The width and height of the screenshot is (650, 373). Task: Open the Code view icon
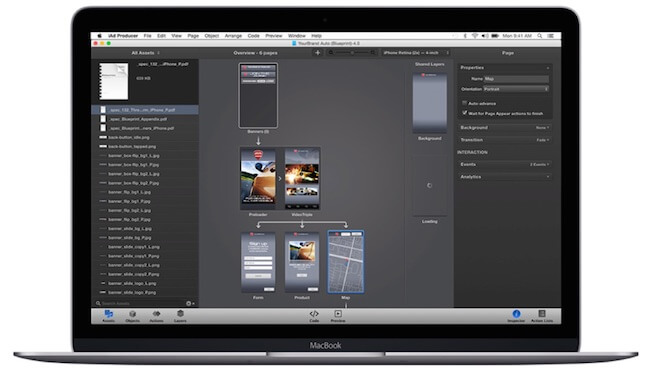(314, 316)
